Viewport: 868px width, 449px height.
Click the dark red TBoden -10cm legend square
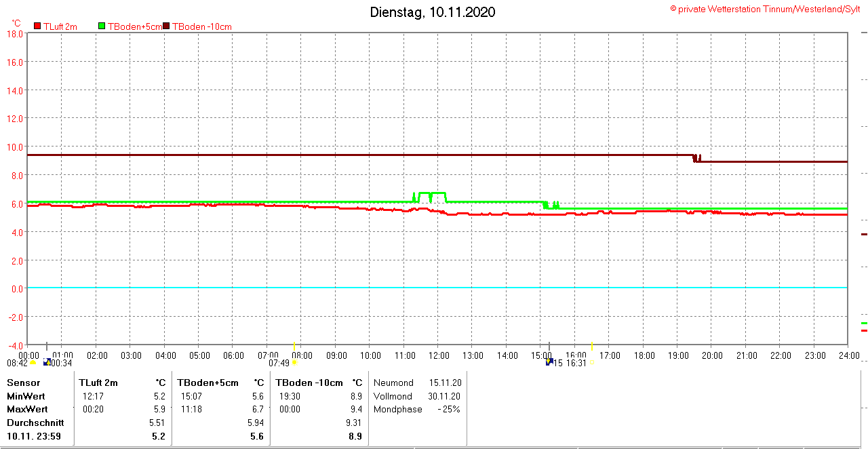(x=167, y=26)
